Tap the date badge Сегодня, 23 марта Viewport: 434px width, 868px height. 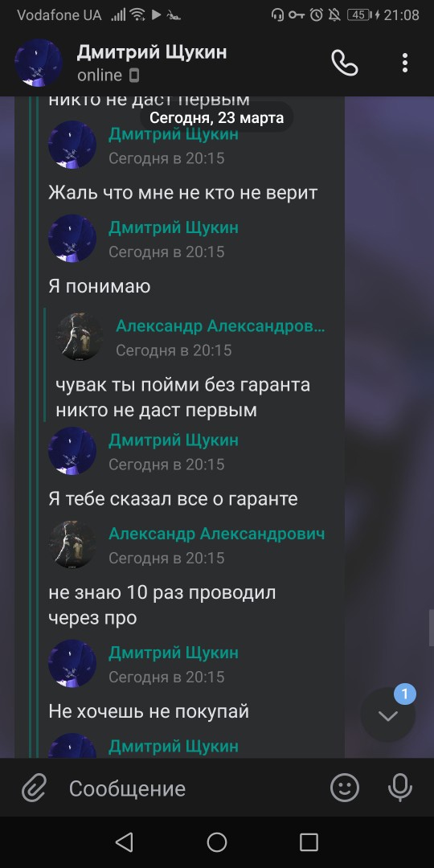pos(216,117)
